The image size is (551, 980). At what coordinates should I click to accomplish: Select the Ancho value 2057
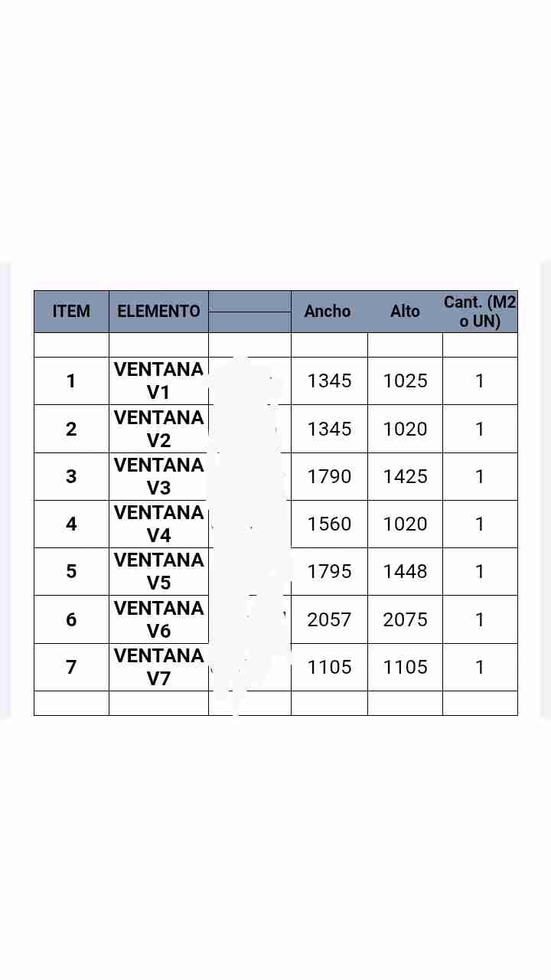pyautogui.click(x=329, y=619)
